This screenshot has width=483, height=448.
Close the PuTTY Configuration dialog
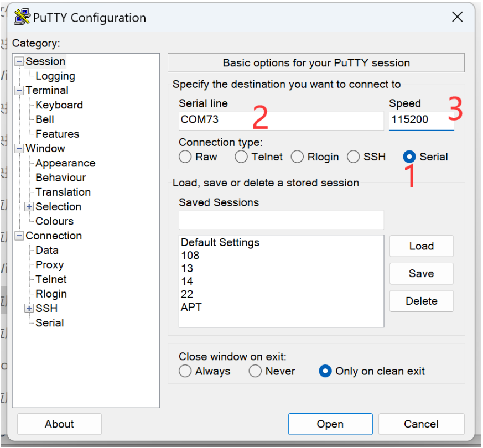point(457,17)
